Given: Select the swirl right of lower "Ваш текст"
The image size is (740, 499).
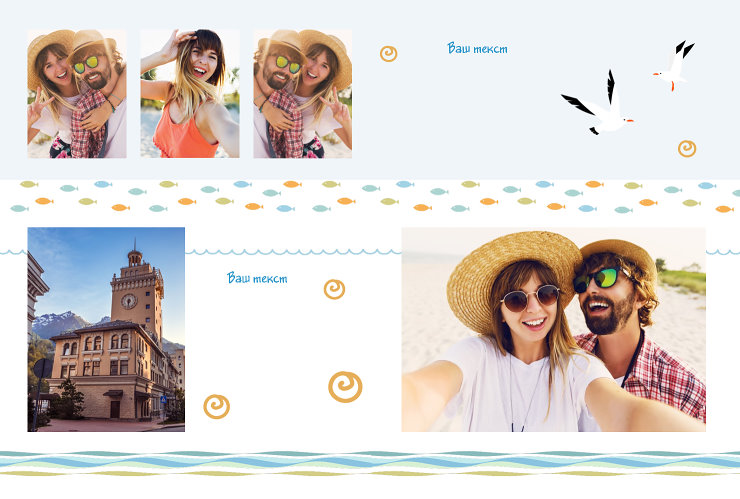Looking at the screenshot, I should coord(334,289).
